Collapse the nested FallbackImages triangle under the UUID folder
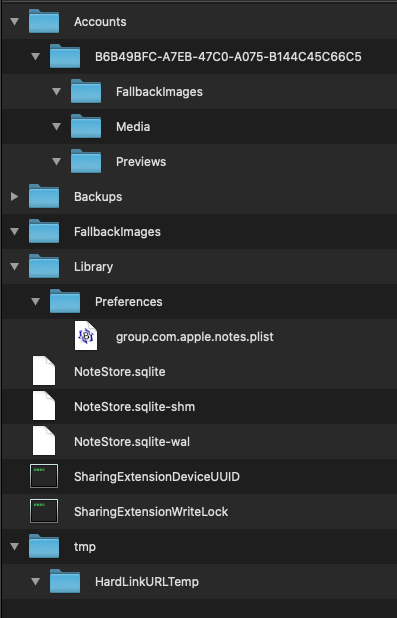This screenshot has height=618, width=397. [x=56, y=91]
